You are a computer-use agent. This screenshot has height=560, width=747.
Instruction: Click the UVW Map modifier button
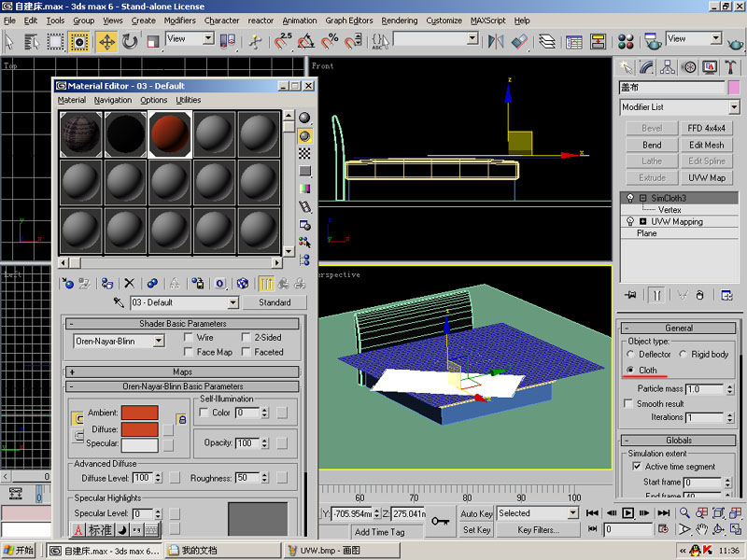coord(707,177)
